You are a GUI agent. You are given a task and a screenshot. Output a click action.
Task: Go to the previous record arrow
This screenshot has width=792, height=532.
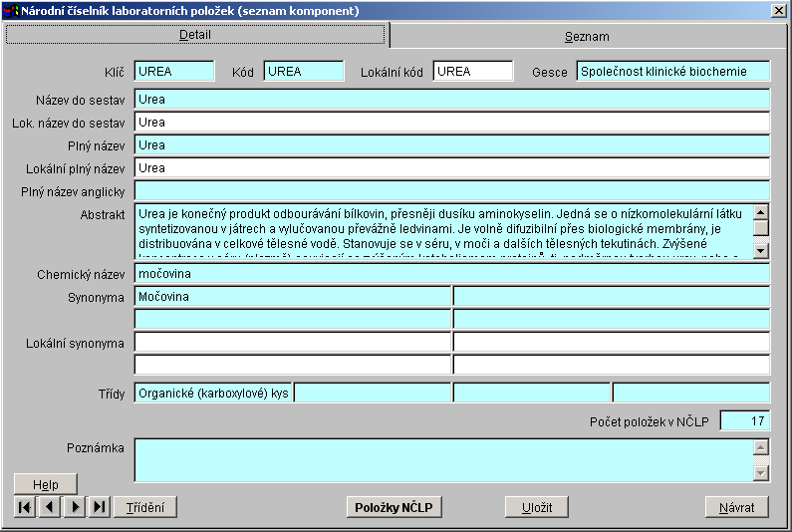pyautogui.click(x=50, y=507)
